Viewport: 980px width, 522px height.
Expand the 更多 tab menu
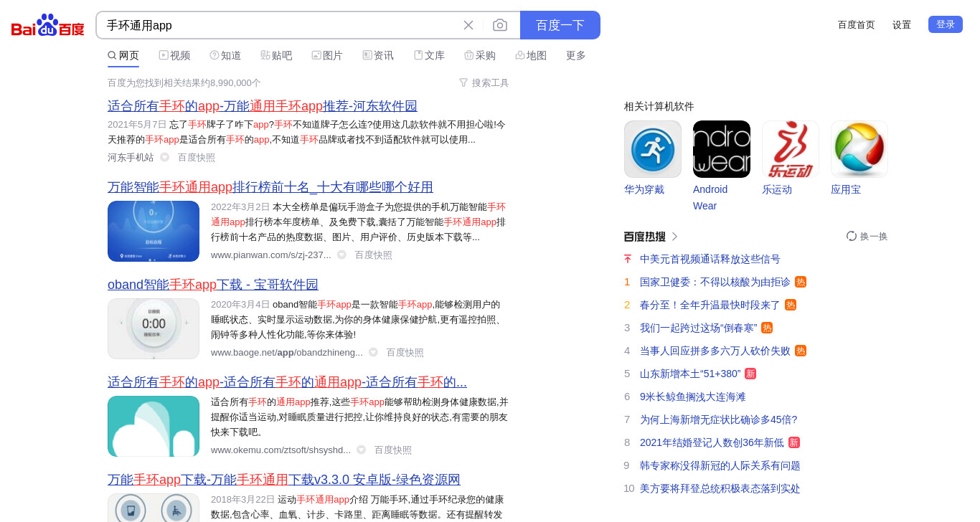(x=576, y=55)
